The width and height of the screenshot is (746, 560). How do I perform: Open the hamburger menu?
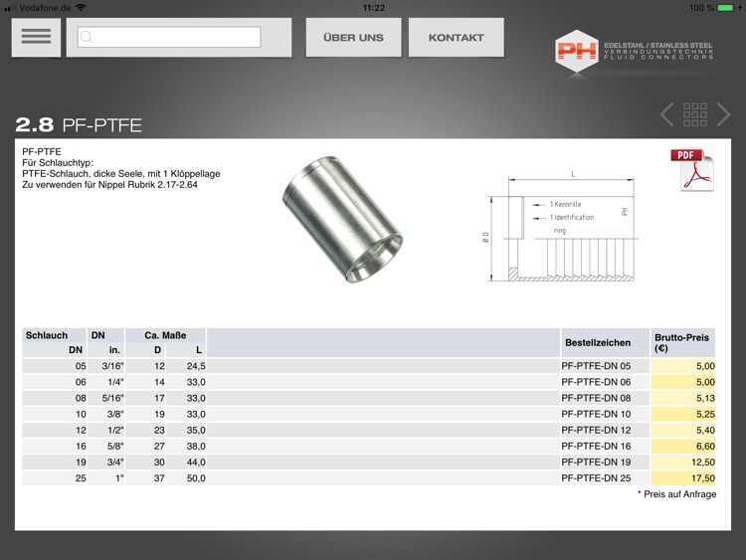coord(36,38)
